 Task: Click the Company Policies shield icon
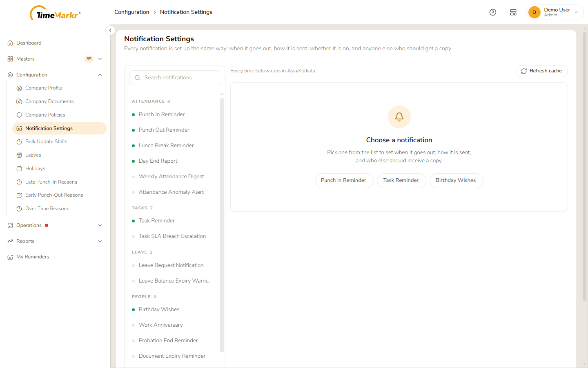[x=19, y=115]
